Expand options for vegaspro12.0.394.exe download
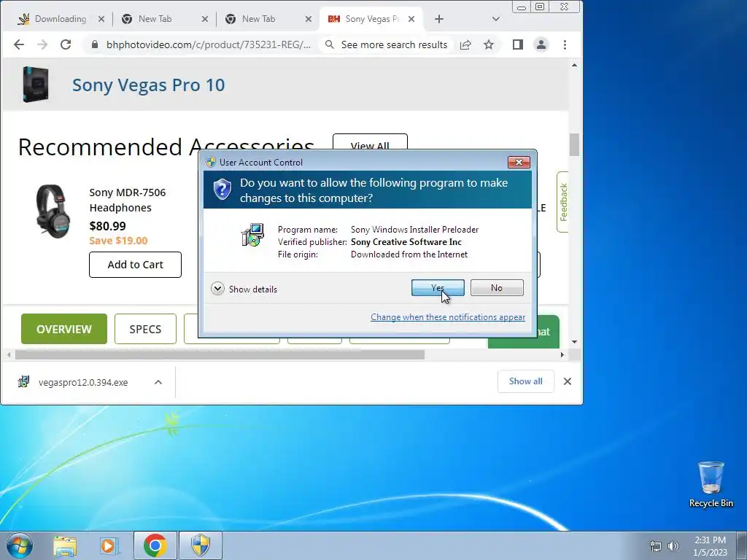The height and width of the screenshot is (560, 747). click(x=158, y=382)
